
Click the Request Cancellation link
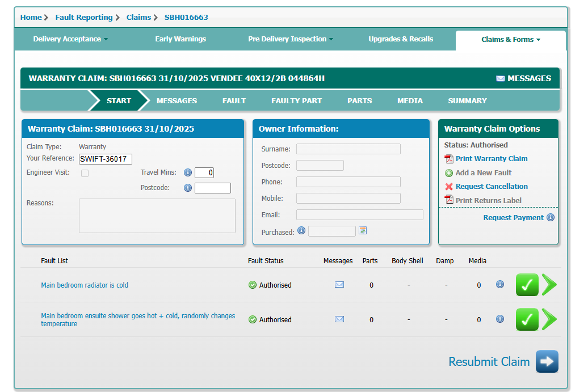(x=491, y=187)
